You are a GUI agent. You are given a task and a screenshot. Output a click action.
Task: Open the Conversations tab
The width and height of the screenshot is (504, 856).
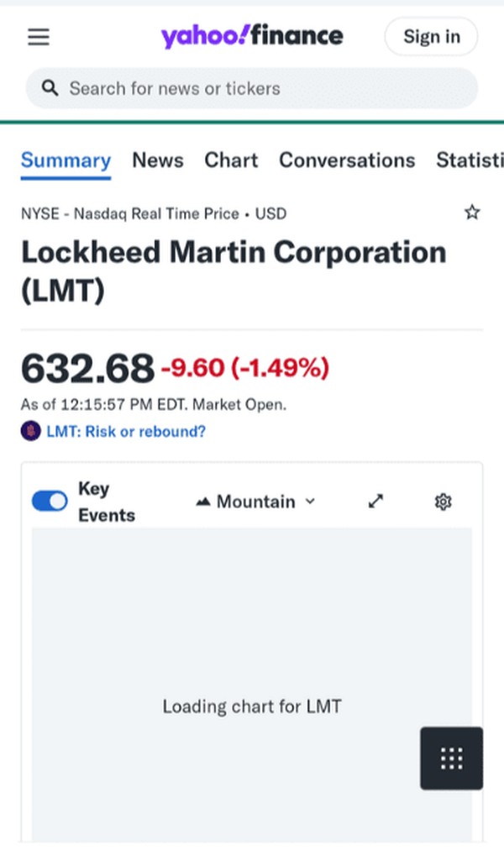point(347,160)
